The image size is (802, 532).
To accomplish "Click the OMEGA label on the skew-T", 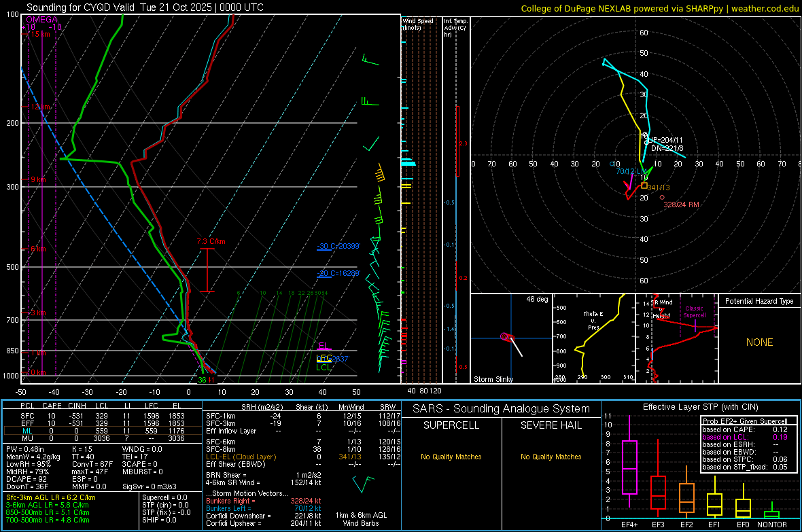I will point(42,20).
